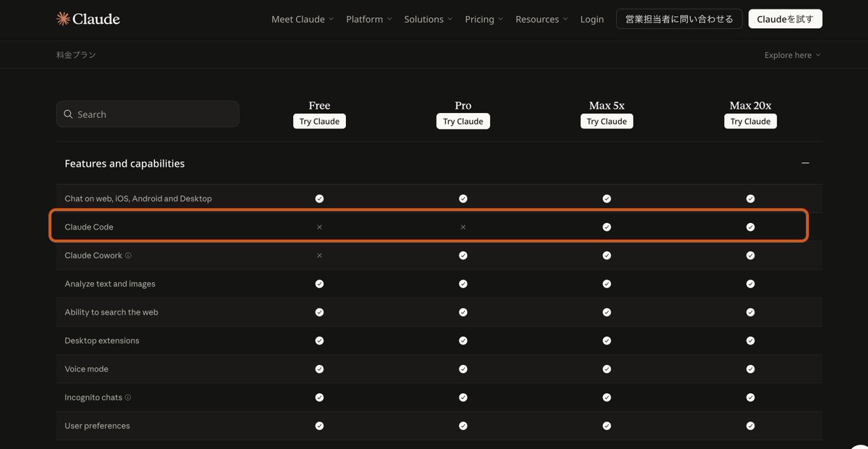Click the Claude Cowork row label

pos(93,256)
